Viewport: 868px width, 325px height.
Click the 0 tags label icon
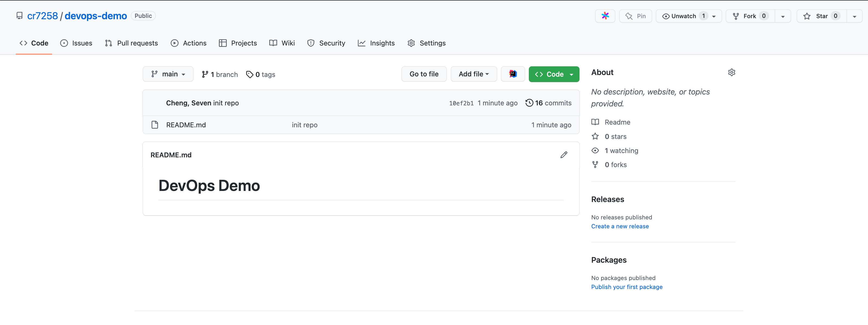[250, 74]
